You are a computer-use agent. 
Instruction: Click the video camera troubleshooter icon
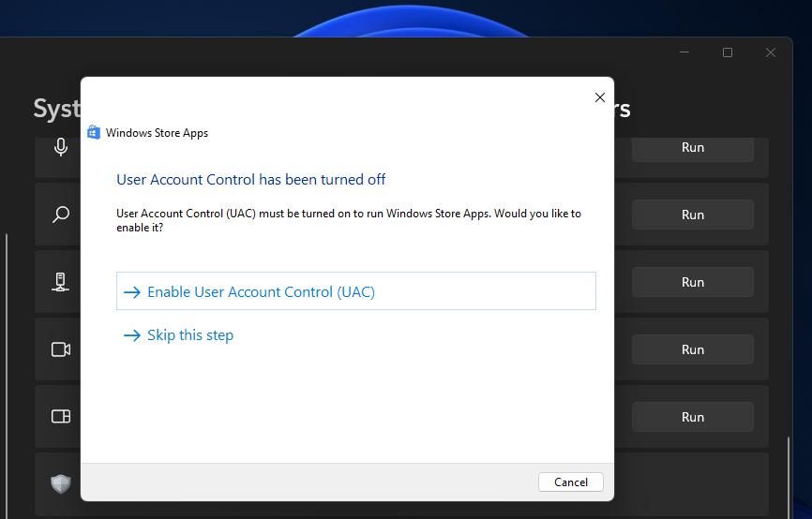[61, 349]
